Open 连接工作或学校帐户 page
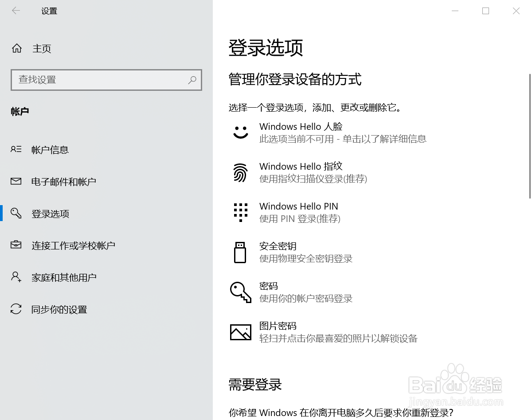 [73, 245]
